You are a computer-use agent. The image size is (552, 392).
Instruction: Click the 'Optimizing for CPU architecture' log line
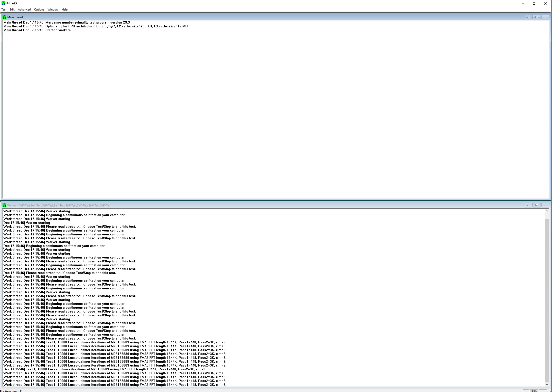[95, 26]
